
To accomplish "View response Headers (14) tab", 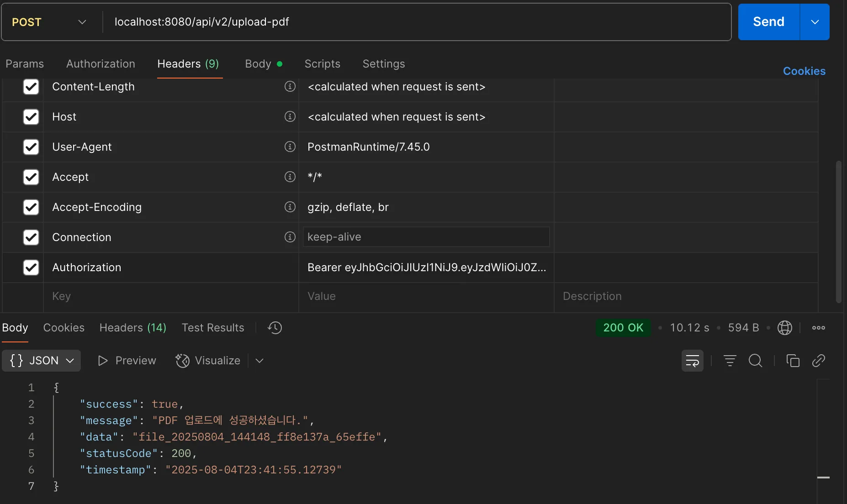I will [x=133, y=328].
